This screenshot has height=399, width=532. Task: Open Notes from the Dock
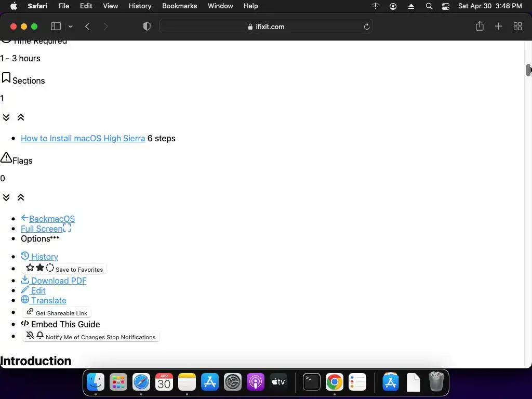pyautogui.click(x=187, y=382)
